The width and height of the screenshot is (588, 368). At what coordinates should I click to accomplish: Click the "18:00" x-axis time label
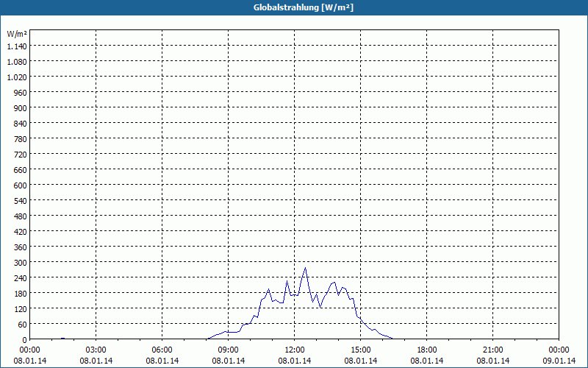pyautogui.click(x=427, y=350)
